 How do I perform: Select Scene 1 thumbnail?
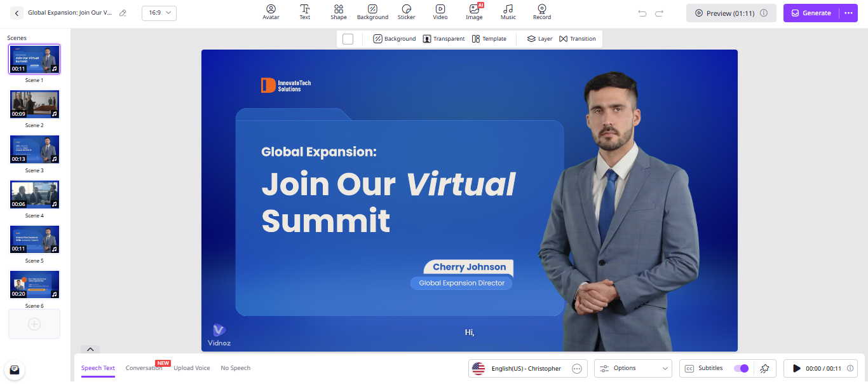pos(34,59)
